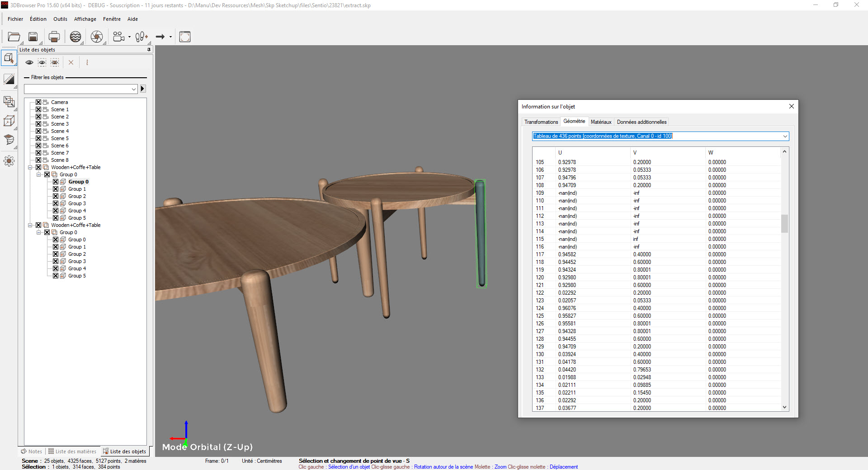
Task: Click the camera shutter toolbar icon
Action: pos(96,37)
